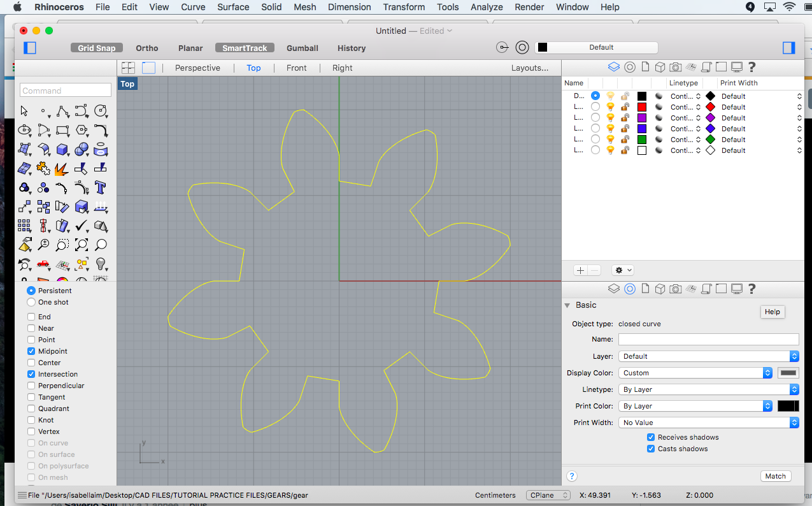Make the red layer current
Image resolution: width=812 pixels, height=506 pixels.
595,107
